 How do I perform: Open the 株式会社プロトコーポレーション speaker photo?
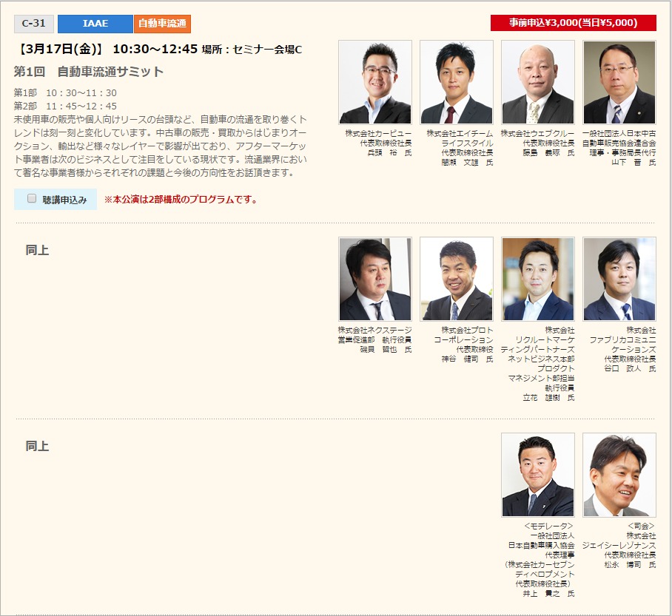tap(457, 279)
